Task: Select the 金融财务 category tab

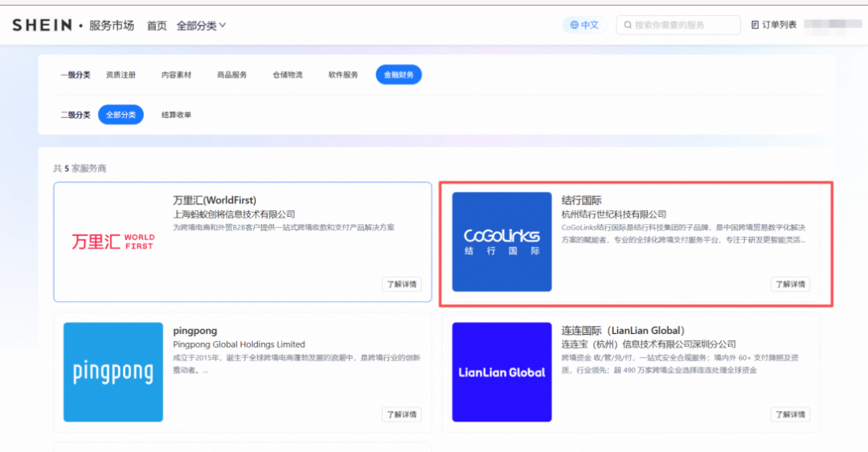Action: click(399, 75)
